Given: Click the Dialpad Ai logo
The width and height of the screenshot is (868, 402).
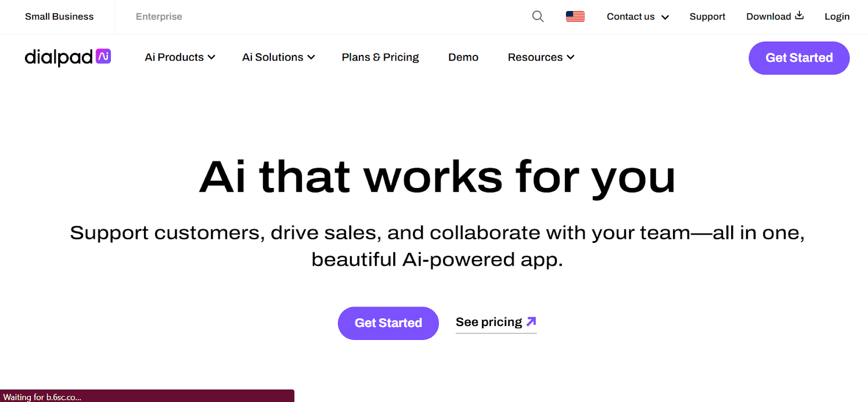Looking at the screenshot, I should (x=68, y=57).
